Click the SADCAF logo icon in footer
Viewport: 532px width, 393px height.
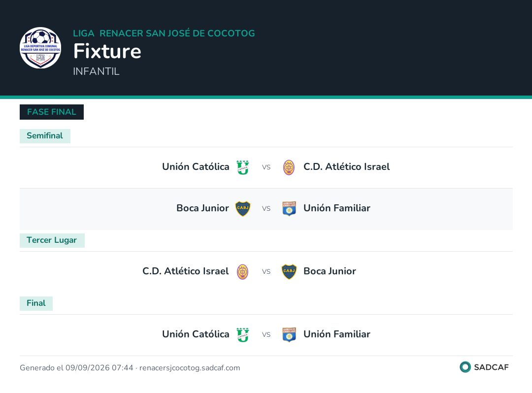[465, 367]
